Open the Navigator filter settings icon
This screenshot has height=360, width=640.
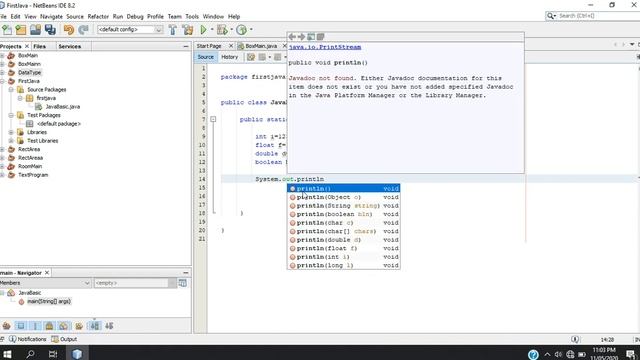click(182, 283)
